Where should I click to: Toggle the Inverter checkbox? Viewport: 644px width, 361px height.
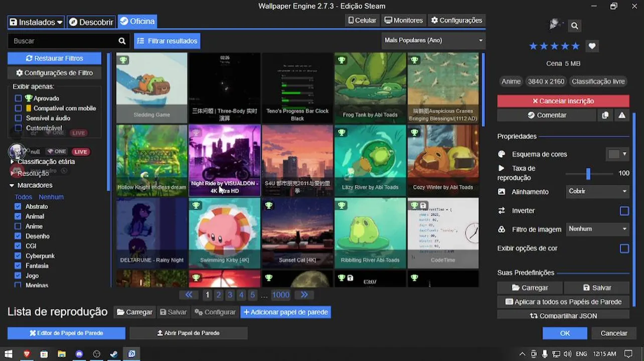624,211
